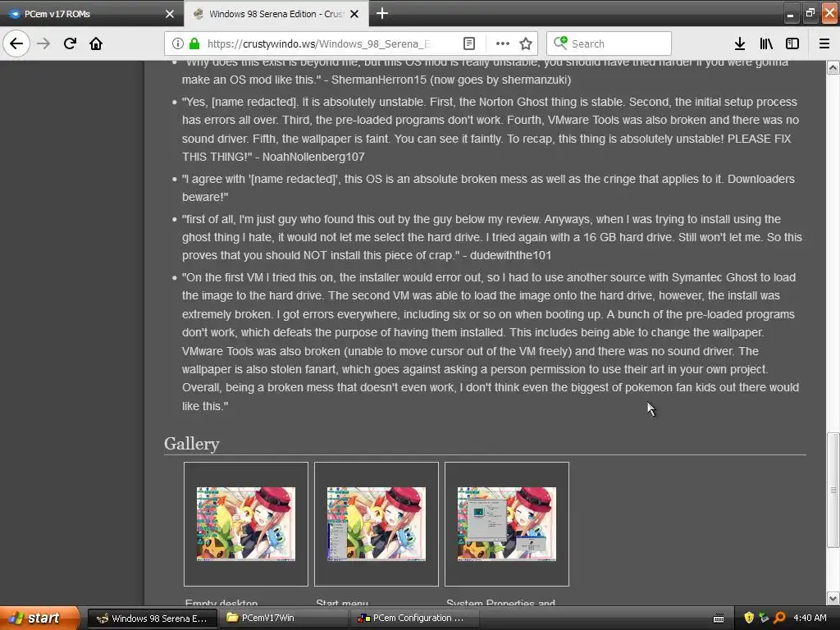
Task: Open the Windows Start menu
Action: click(x=39, y=619)
